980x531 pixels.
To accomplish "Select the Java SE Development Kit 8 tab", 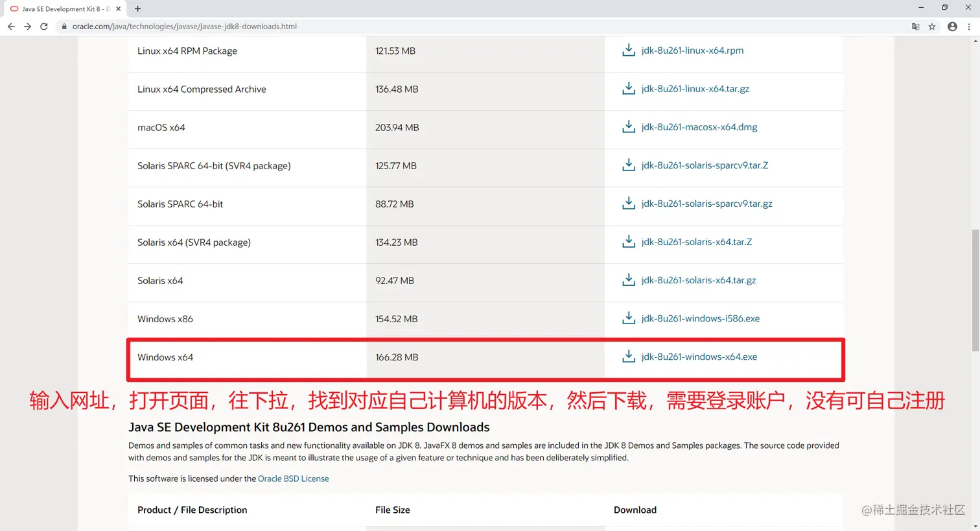I will coord(65,9).
